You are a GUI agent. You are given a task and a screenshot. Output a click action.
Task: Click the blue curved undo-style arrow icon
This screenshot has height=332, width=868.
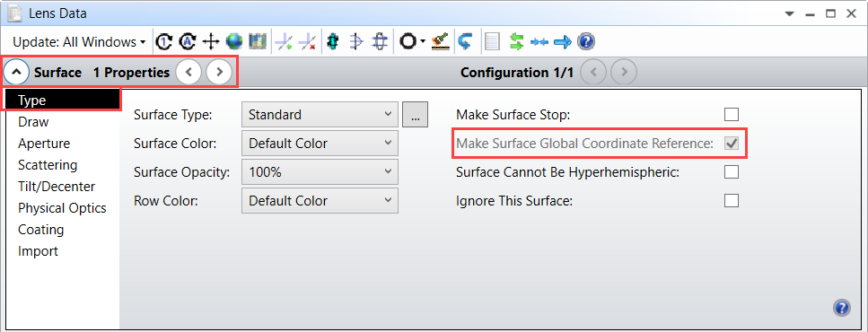(x=465, y=41)
